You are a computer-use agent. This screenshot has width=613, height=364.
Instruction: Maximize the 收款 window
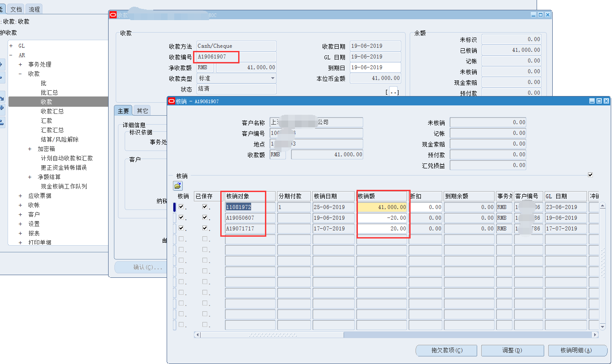click(x=541, y=15)
